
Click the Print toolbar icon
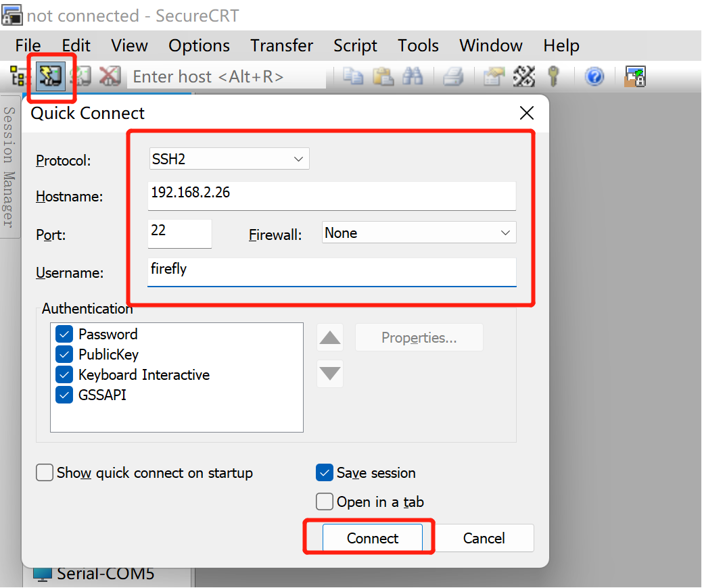click(x=453, y=76)
